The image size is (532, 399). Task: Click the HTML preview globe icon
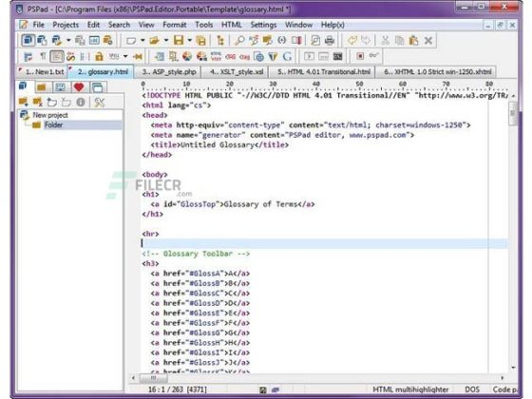(x=258, y=57)
